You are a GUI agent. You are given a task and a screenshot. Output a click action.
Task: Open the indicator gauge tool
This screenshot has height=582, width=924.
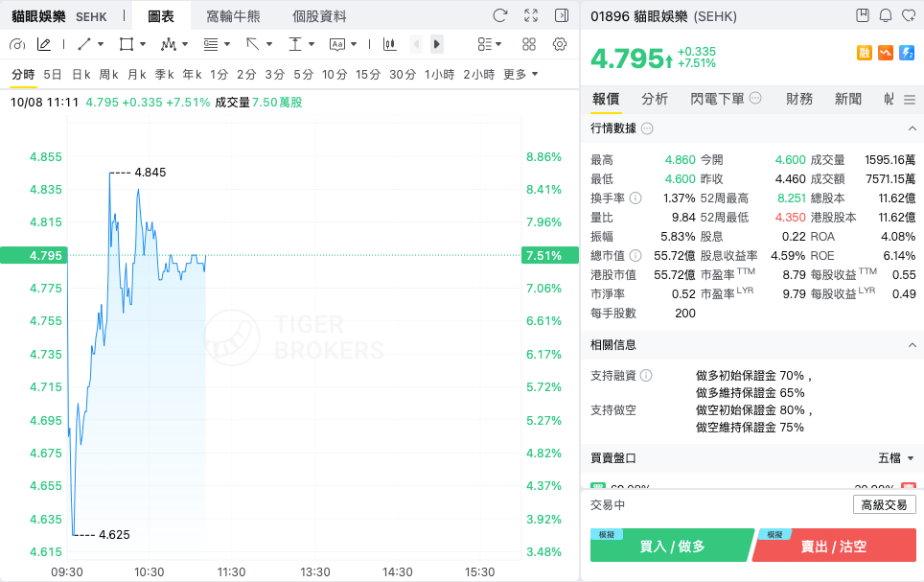(17, 44)
